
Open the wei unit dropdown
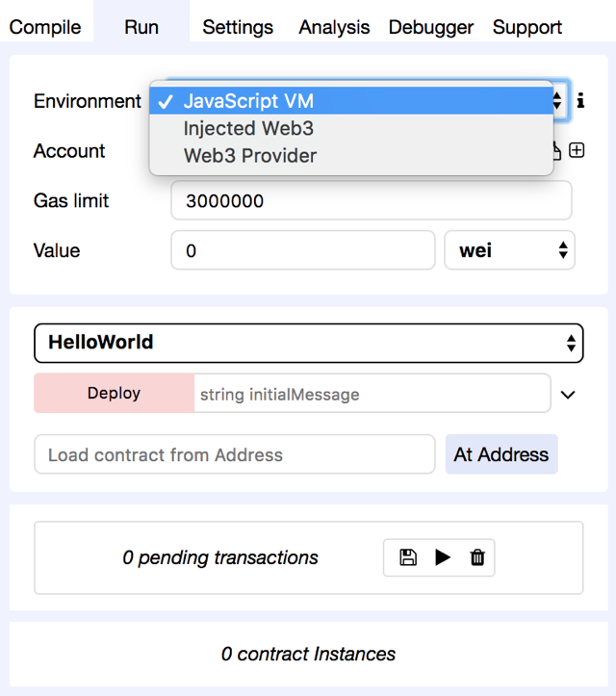coord(509,250)
